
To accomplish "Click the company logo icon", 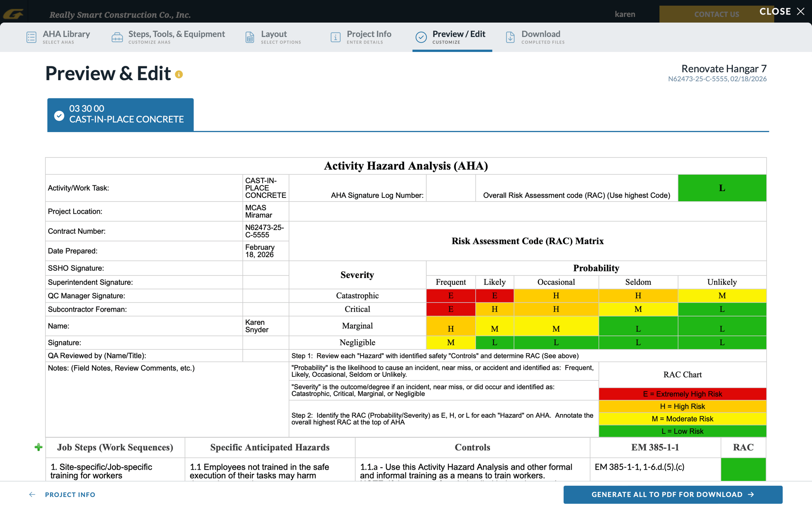I will click(13, 14).
